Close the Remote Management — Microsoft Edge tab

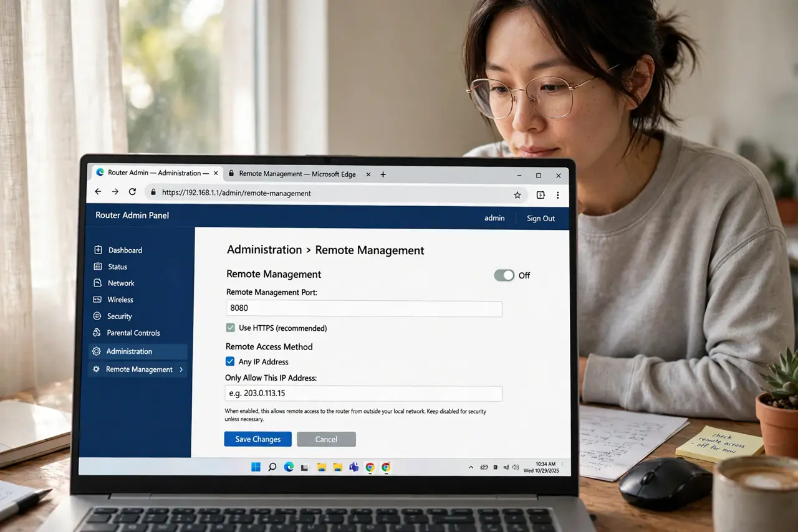[x=368, y=174]
